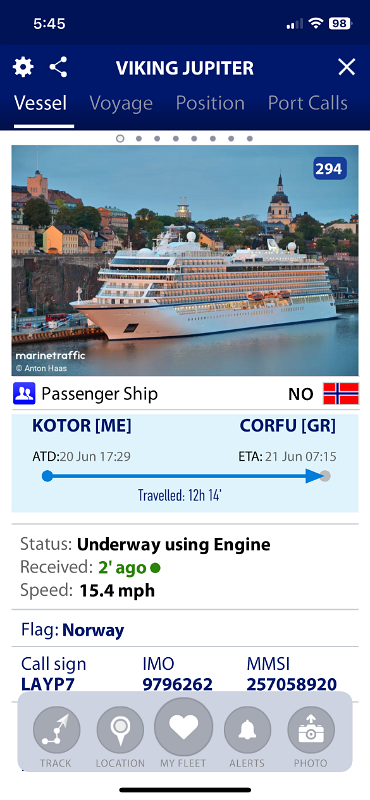Open settings gear icon
The width and height of the screenshot is (370, 800).
(x=23, y=67)
